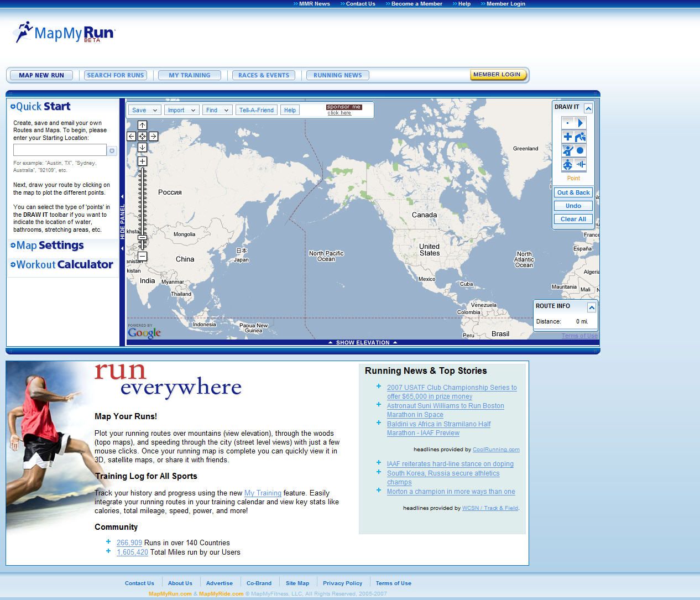Open the My Training inline link
The height and width of the screenshot is (600, 700).
(x=263, y=493)
